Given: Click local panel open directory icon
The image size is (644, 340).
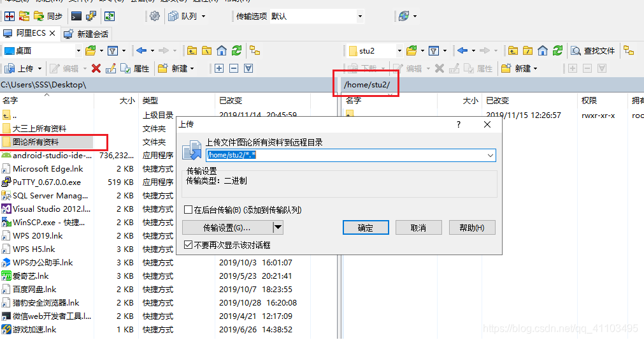Looking at the screenshot, I should [x=90, y=51].
